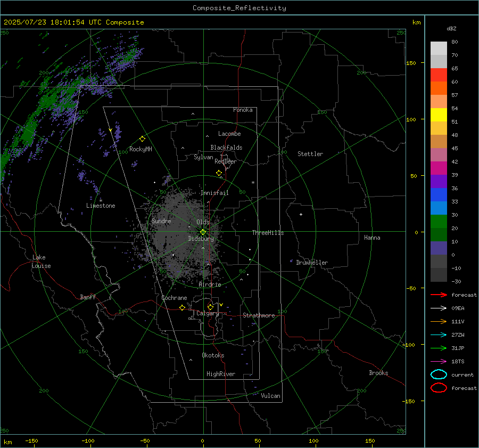Click the white 09EA arrow in legend

point(439,308)
